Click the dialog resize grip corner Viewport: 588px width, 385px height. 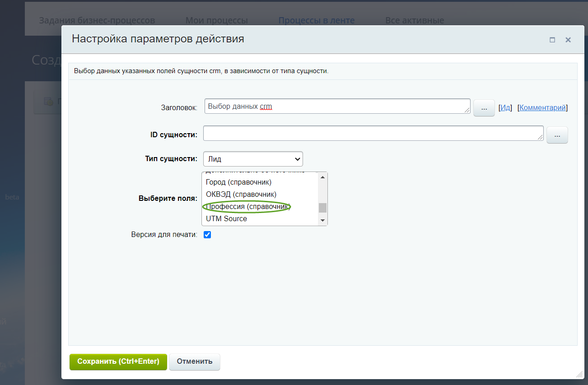coord(579,375)
